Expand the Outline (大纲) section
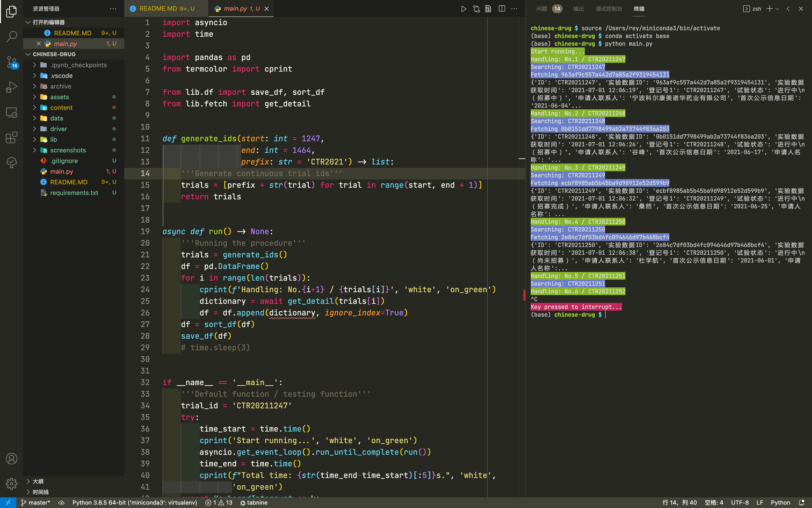The width and height of the screenshot is (812, 508). pos(74,481)
